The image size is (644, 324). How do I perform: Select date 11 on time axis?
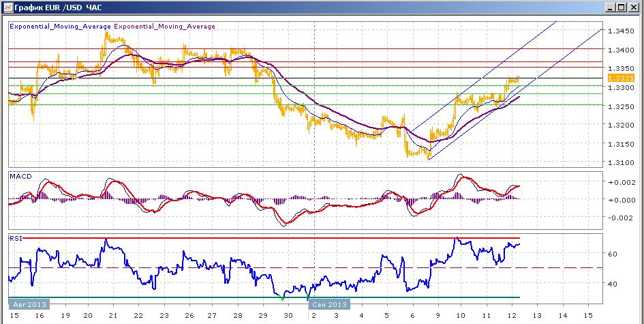486,315
